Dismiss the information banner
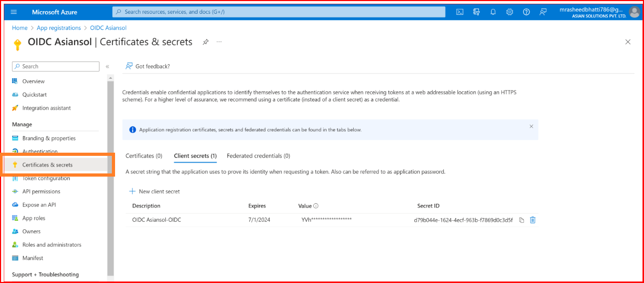The height and width of the screenshot is (283, 644). [x=531, y=127]
